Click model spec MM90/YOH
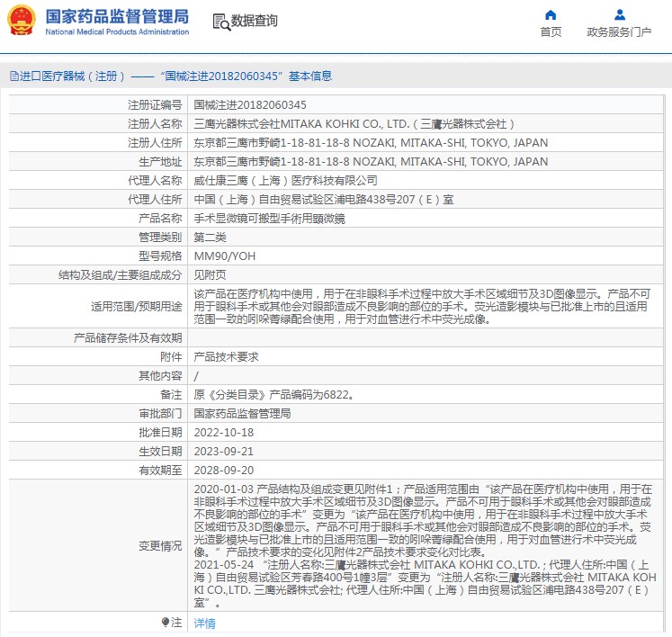 225,256
